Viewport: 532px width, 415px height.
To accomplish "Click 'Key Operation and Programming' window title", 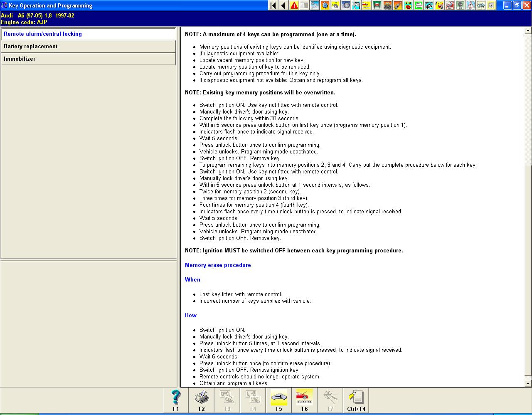I will pos(51,5).
